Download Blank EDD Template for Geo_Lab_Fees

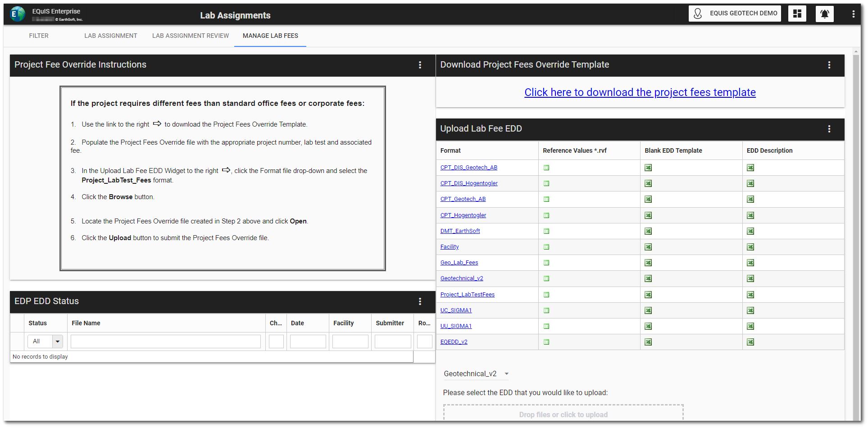pos(648,263)
